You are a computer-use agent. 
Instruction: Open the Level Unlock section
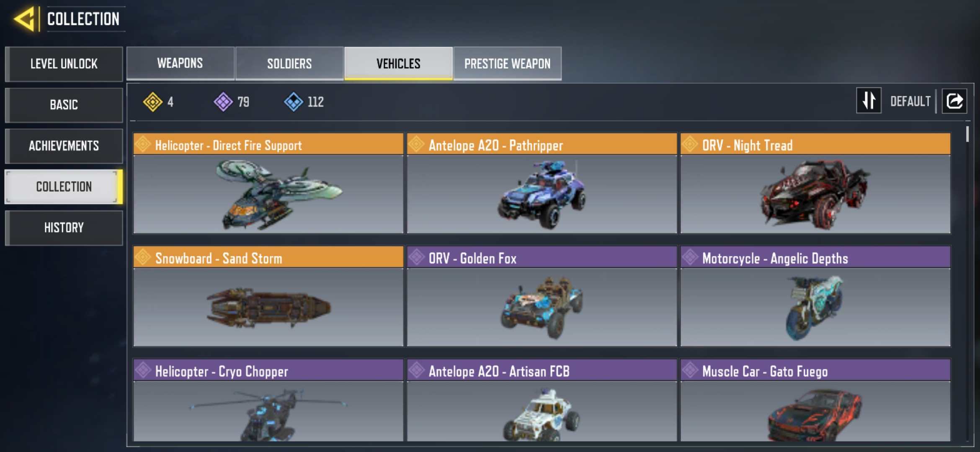[64, 64]
